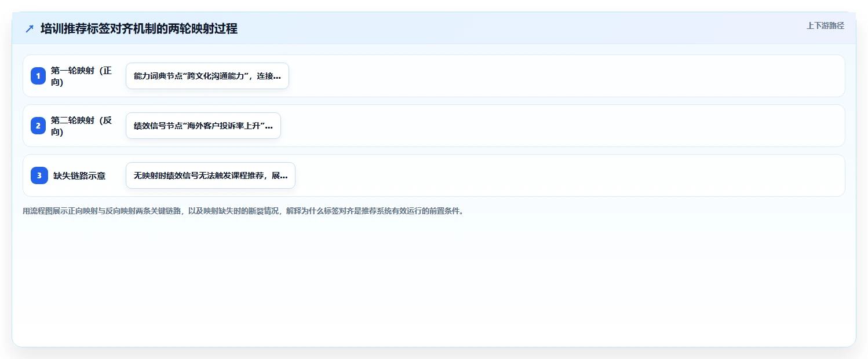The image size is (868, 359).
Task: Click the arrow icon beside the panel title
Action: (x=30, y=28)
